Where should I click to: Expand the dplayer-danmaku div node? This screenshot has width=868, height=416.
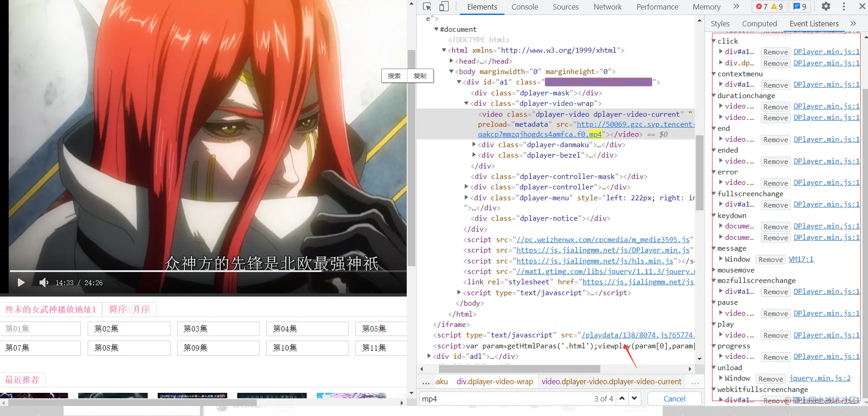(474, 144)
